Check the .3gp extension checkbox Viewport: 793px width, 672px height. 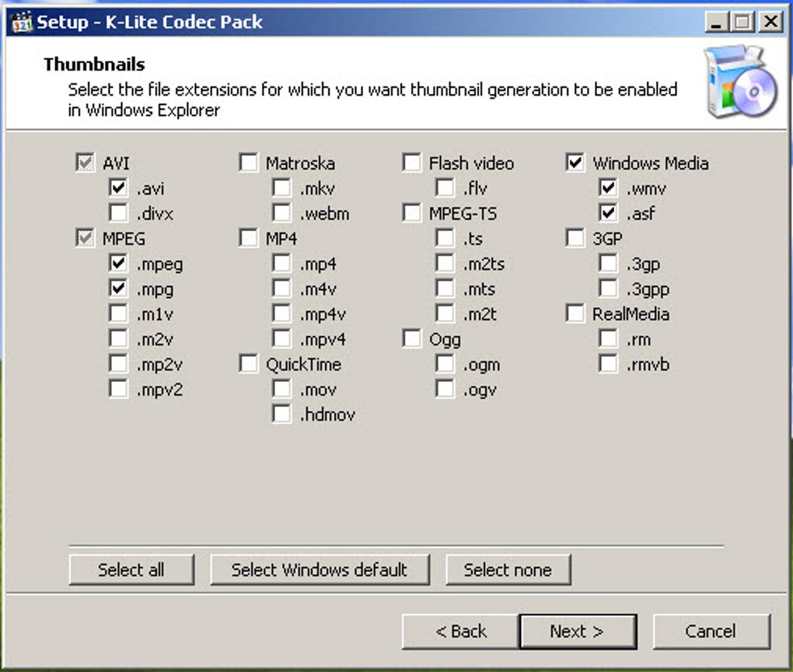point(608,264)
